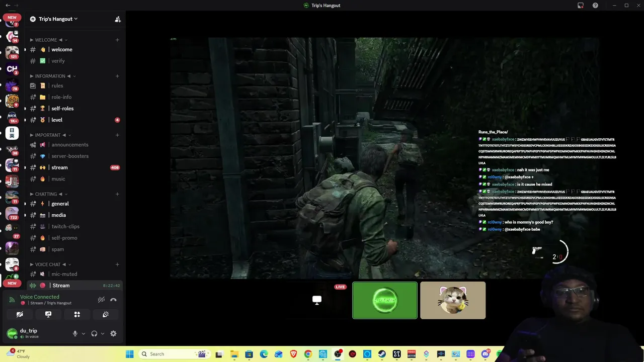Collapse the CHATTING category
Image resolution: width=644 pixels, height=362 pixels.
(48, 194)
